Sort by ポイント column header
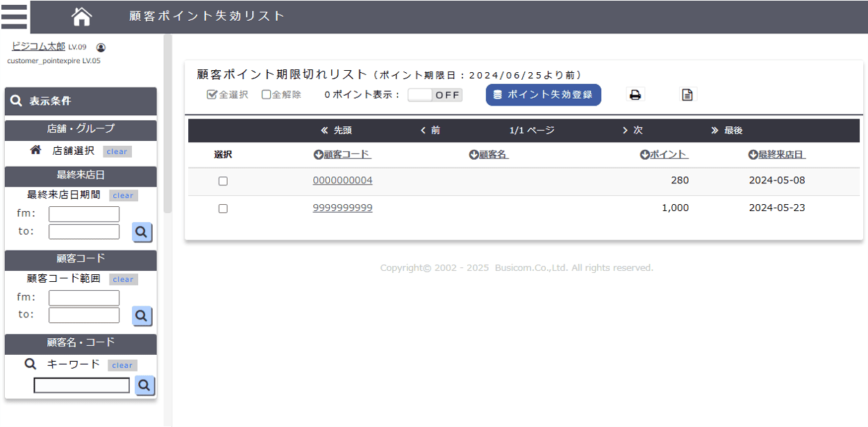Screen dimensions: 868x427 tap(664, 155)
